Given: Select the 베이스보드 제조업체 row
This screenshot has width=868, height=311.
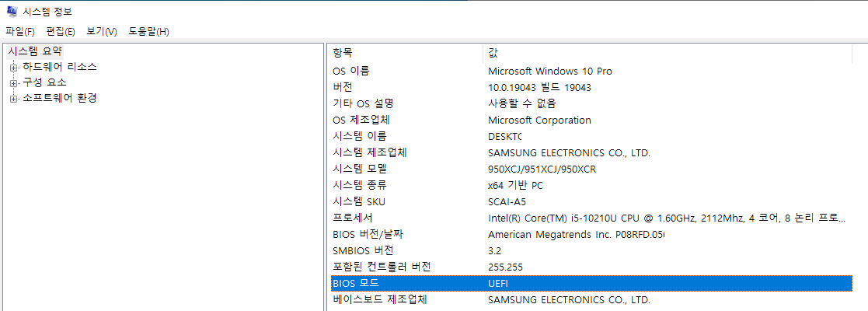Looking at the screenshot, I should (591, 300).
